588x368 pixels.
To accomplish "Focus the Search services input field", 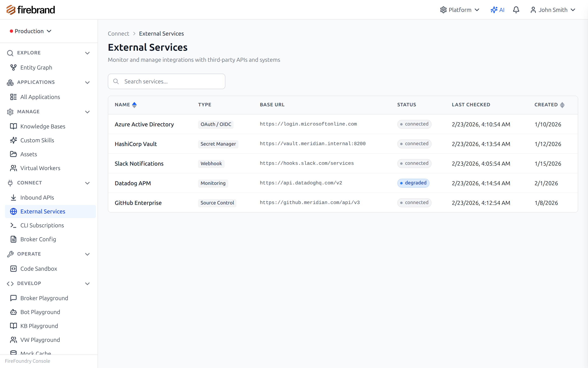I will pos(166,81).
